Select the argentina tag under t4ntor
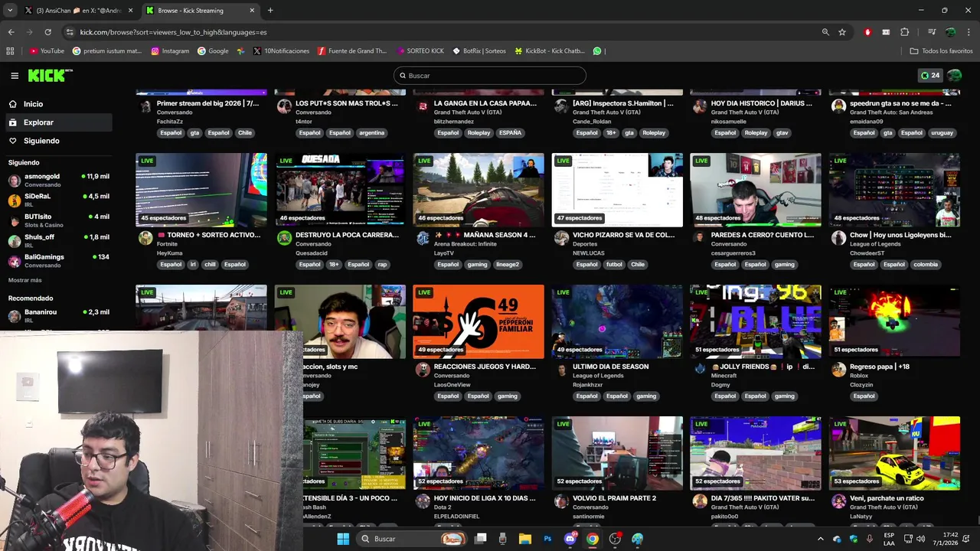 point(371,133)
